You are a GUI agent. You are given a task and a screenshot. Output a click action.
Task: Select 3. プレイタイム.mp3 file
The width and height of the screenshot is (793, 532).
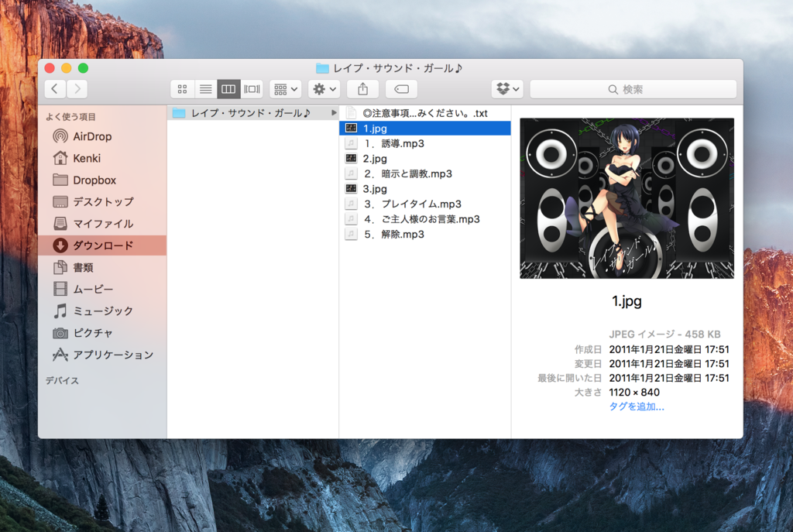(x=425, y=204)
